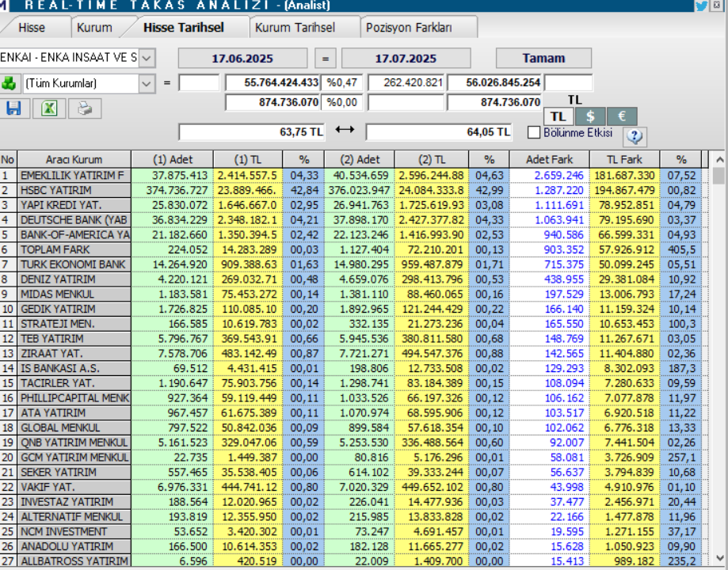728x570 pixels.
Task: Switch to the Kurum Tarihsel tab
Action: (x=295, y=28)
